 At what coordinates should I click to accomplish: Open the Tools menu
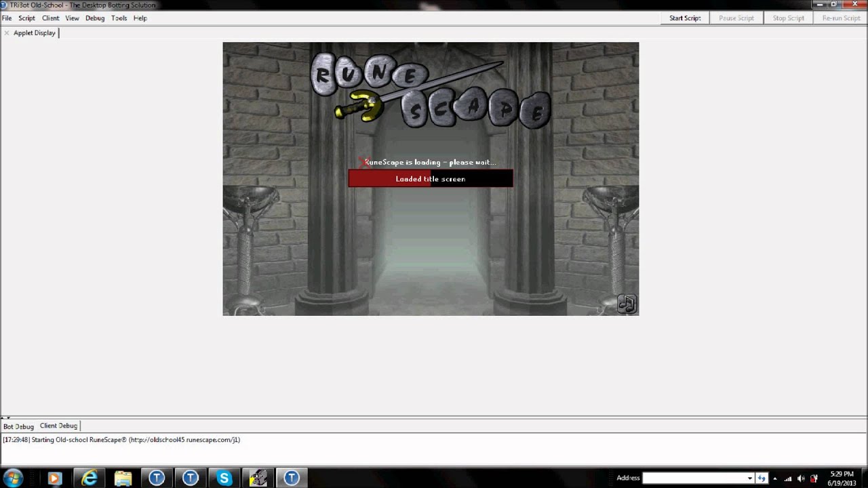[x=119, y=18]
